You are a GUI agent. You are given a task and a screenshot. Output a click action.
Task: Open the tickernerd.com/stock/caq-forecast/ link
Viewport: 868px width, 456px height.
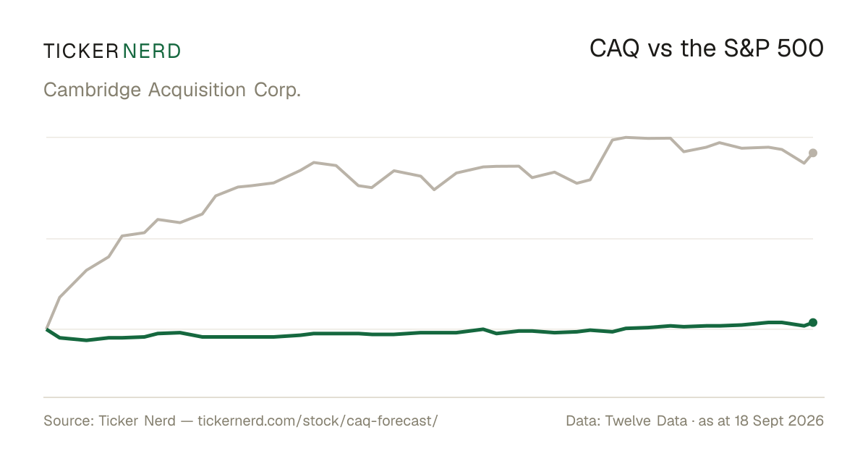[318, 421]
